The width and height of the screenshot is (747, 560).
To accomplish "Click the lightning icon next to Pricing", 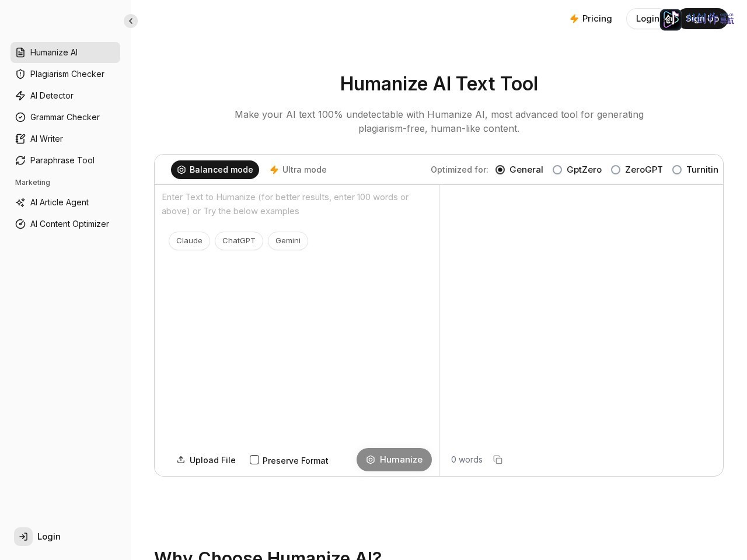I will (574, 19).
